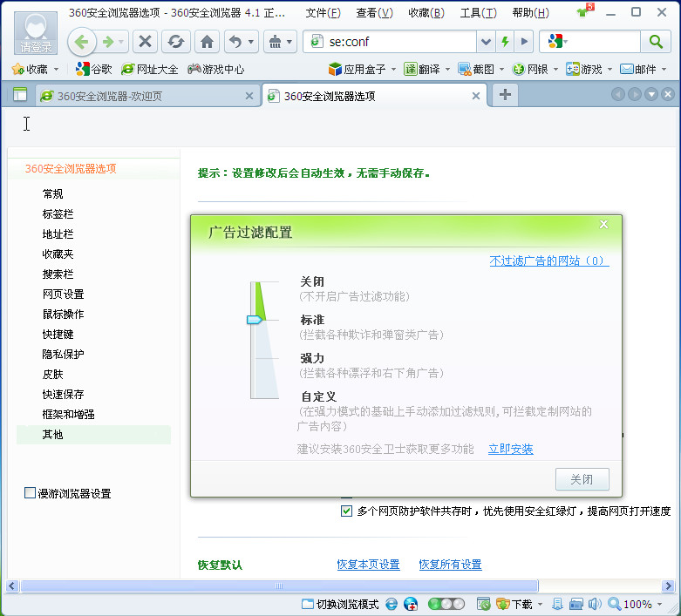Click the go arrow next to address bar
Screen dimensions: 681x616
pos(524,42)
